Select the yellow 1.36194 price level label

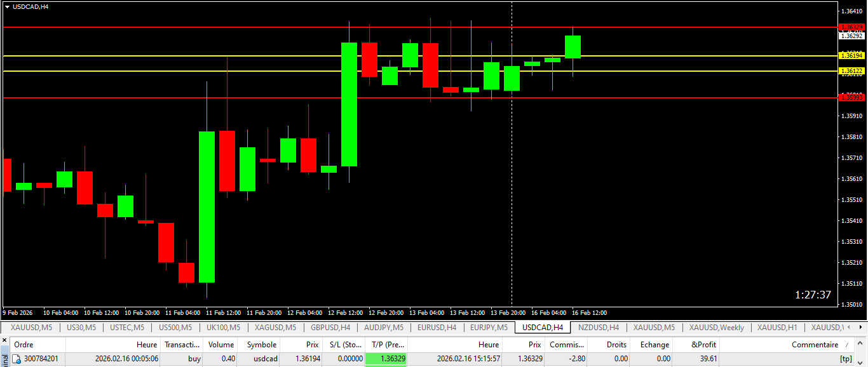[x=851, y=56]
